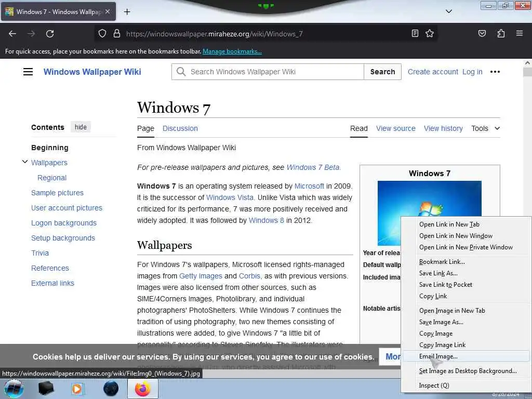Go back using the browser back arrow

pos(12,34)
